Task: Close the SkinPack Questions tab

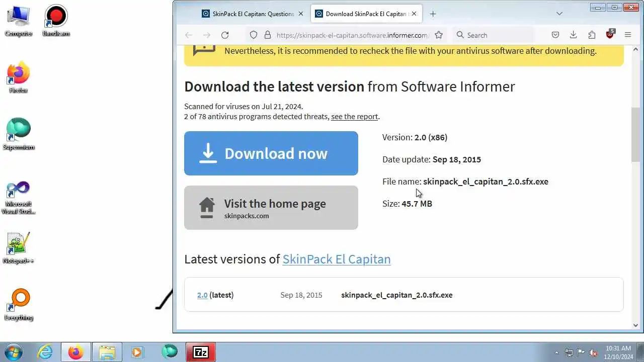Action: point(301,14)
